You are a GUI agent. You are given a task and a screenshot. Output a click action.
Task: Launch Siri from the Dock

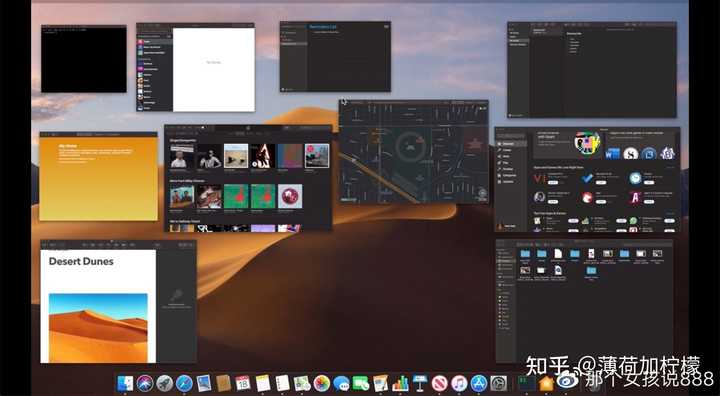pos(145,383)
